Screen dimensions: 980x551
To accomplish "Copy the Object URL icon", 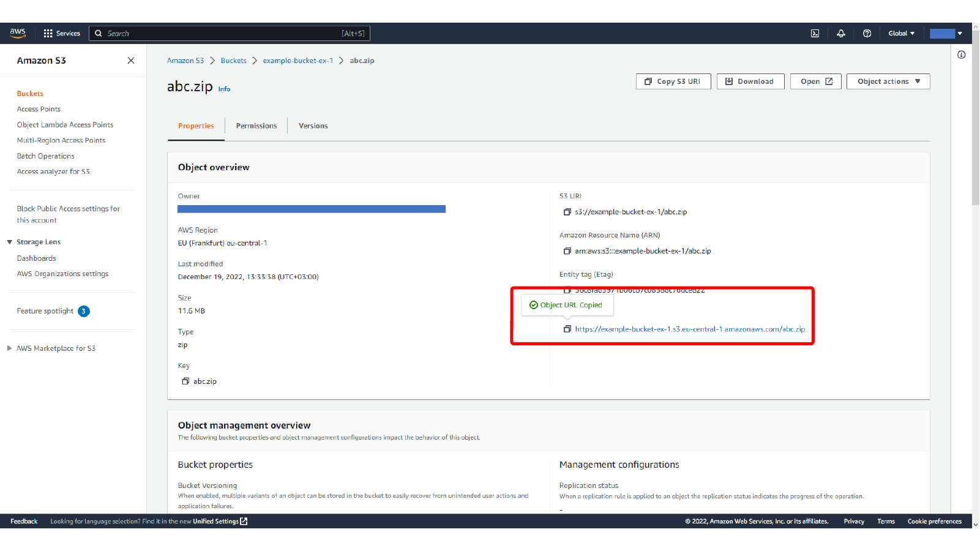I will [567, 329].
